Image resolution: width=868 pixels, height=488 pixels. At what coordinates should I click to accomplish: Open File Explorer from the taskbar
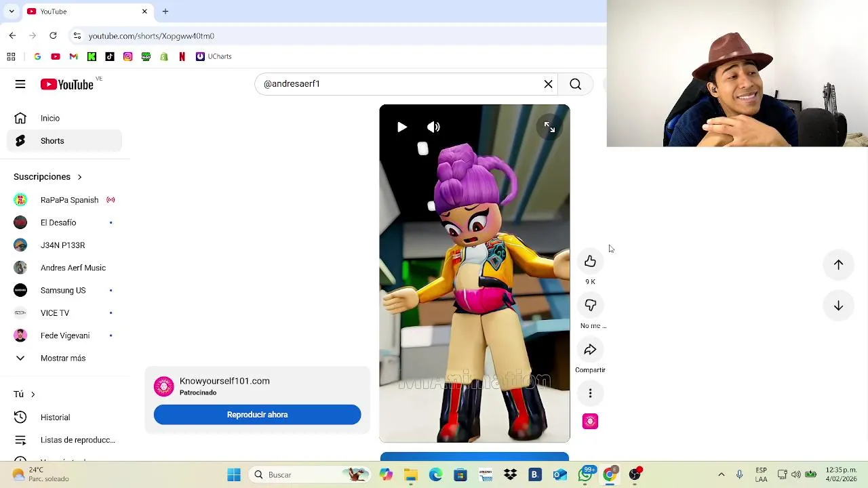(411, 475)
